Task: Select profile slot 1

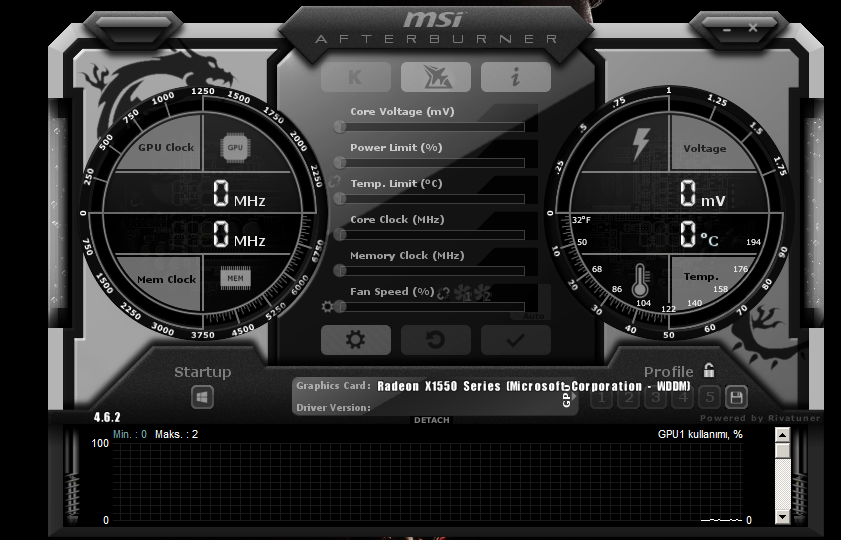Action: point(602,397)
